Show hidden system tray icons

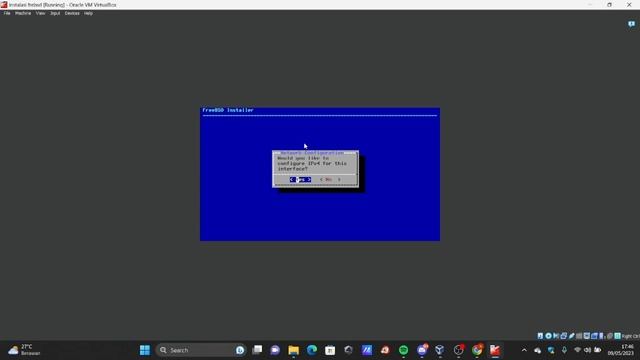click(524, 350)
